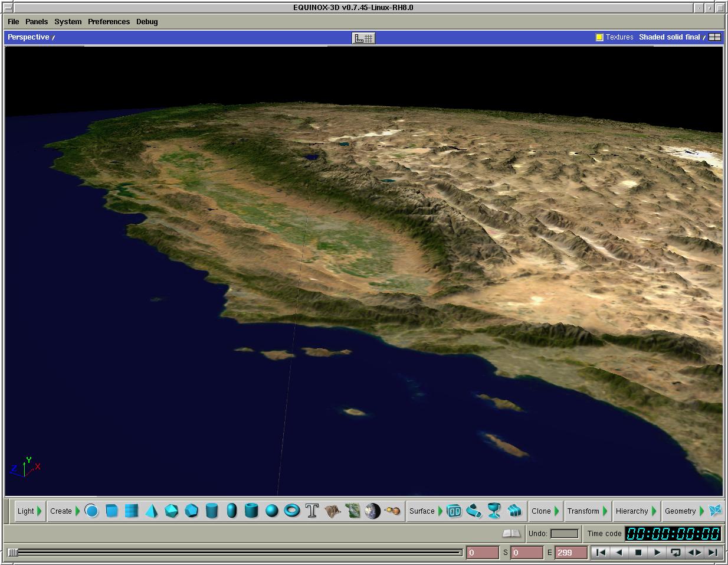
Task: Toggle the grid display button
Action: (x=363, y=38)
